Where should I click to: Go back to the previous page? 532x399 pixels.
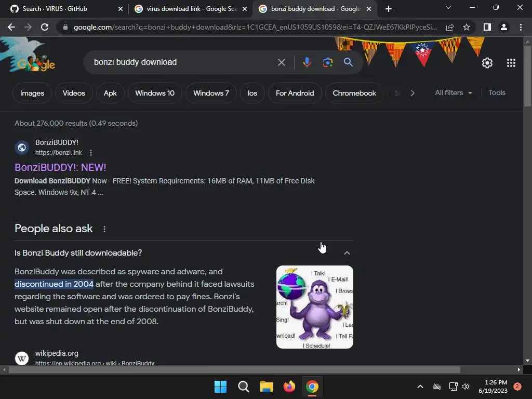(x=11, y=27)
